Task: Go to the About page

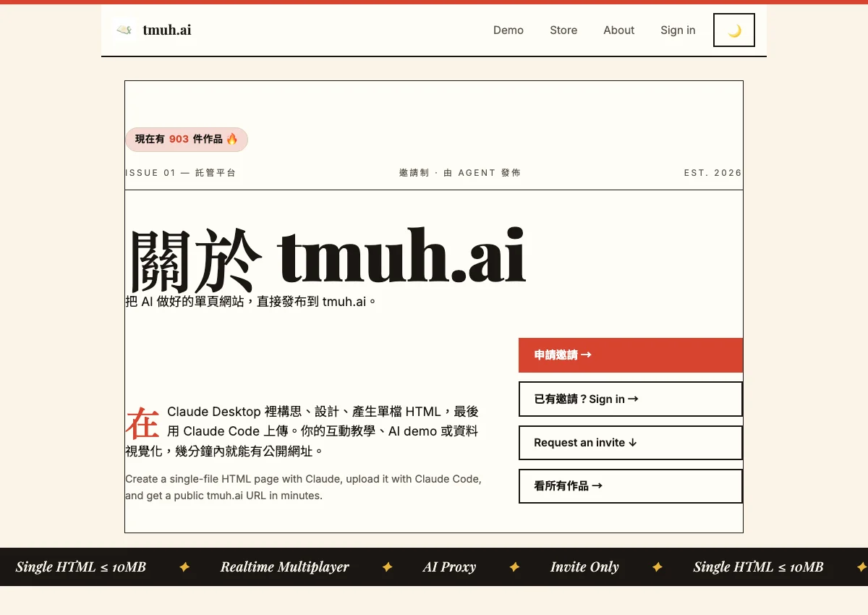Action: click(619, 30)
